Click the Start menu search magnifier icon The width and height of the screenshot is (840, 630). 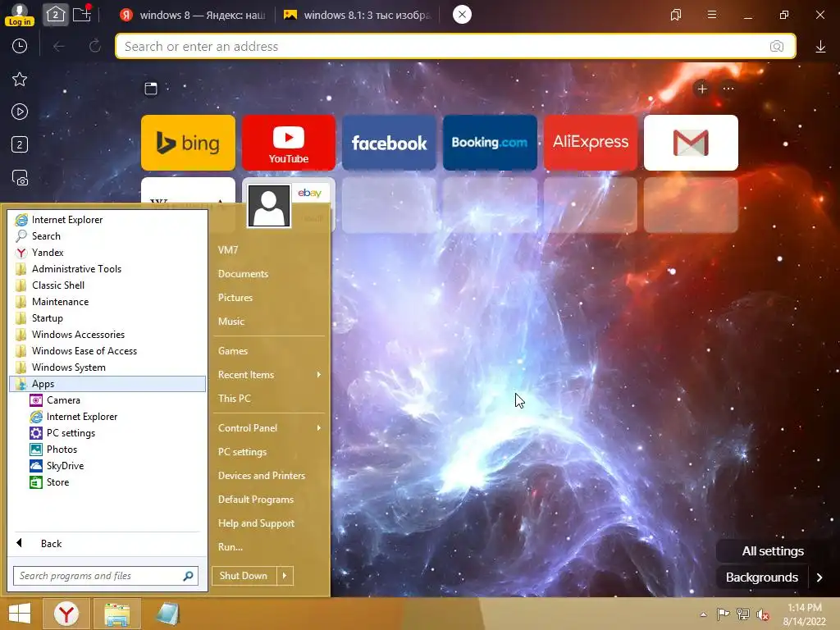click(188, 576)
